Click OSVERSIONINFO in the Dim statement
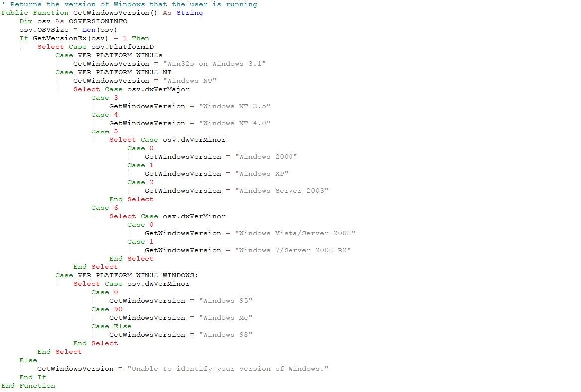The image size is (581, 392). point(98,21)
